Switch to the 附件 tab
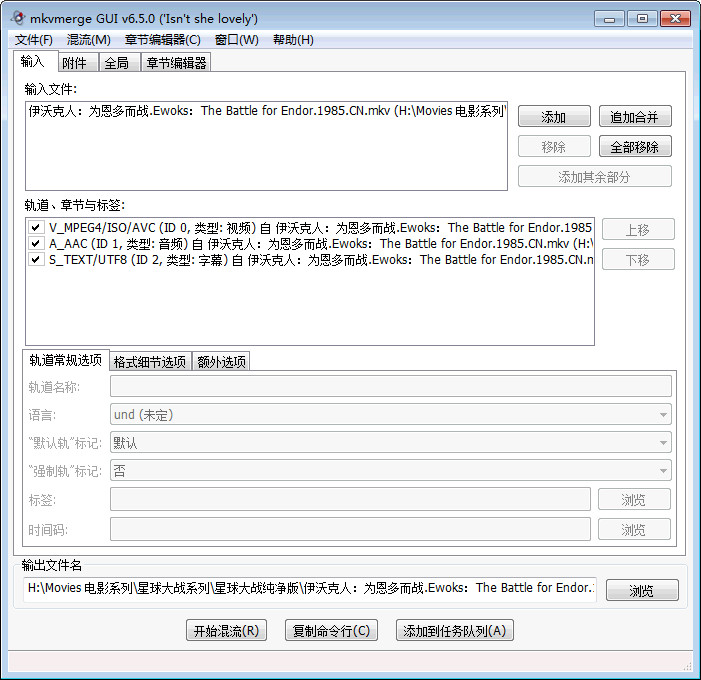 tap(75, 63)
